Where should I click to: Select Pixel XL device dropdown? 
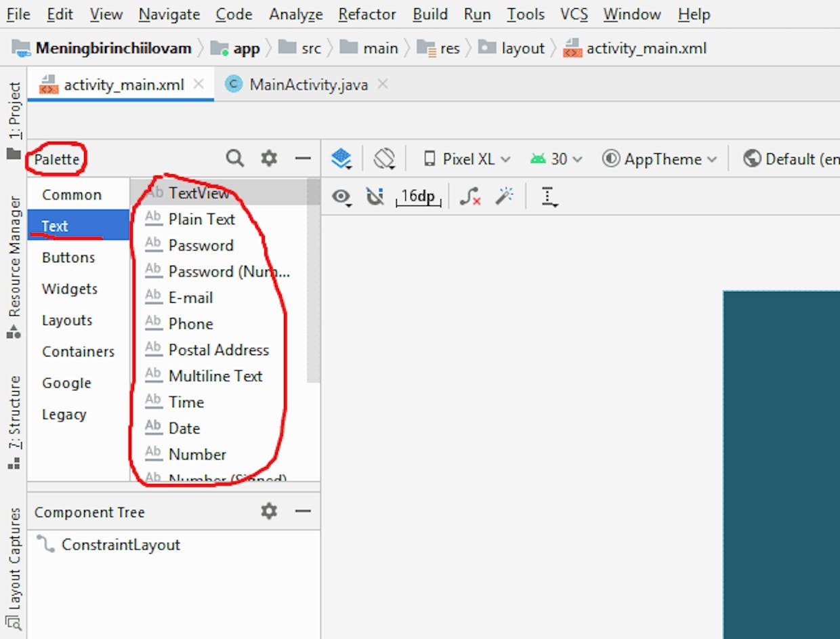click(467, 159)
